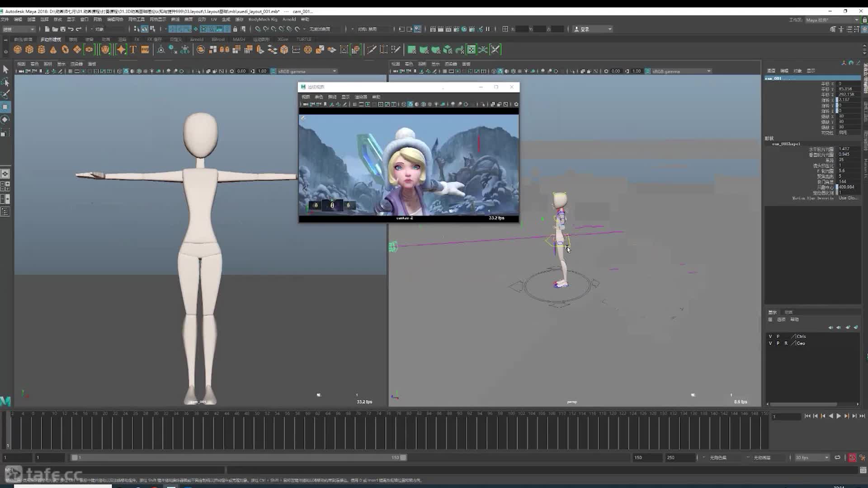
Task: Open the File menu in menu bar
Action: 5,19
